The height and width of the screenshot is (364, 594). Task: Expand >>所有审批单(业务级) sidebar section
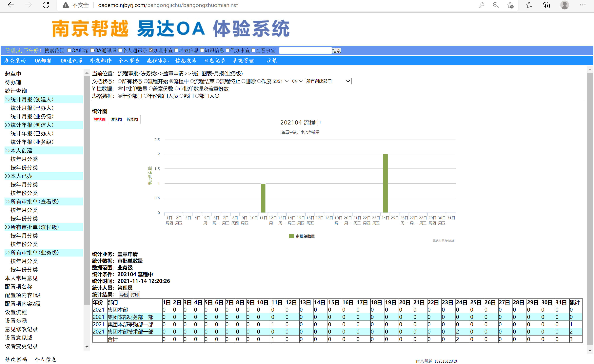[44, 253]
